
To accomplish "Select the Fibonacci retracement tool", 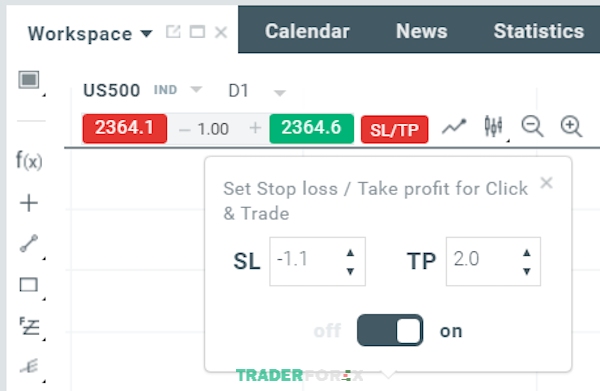I will pos(29,326).
